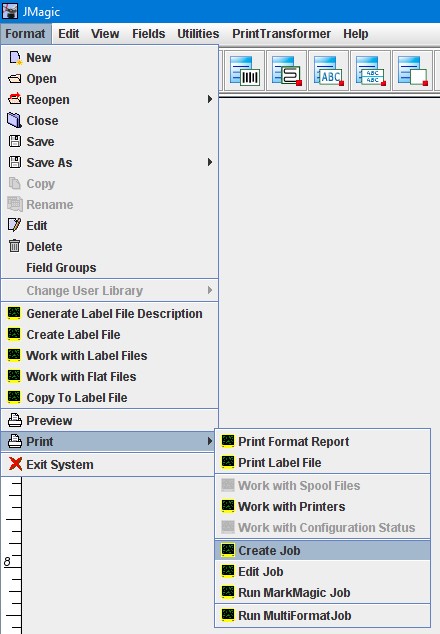Select the ABC text field toolbar icon
This screenshot has width=440, height=634.
pos(328,71)
